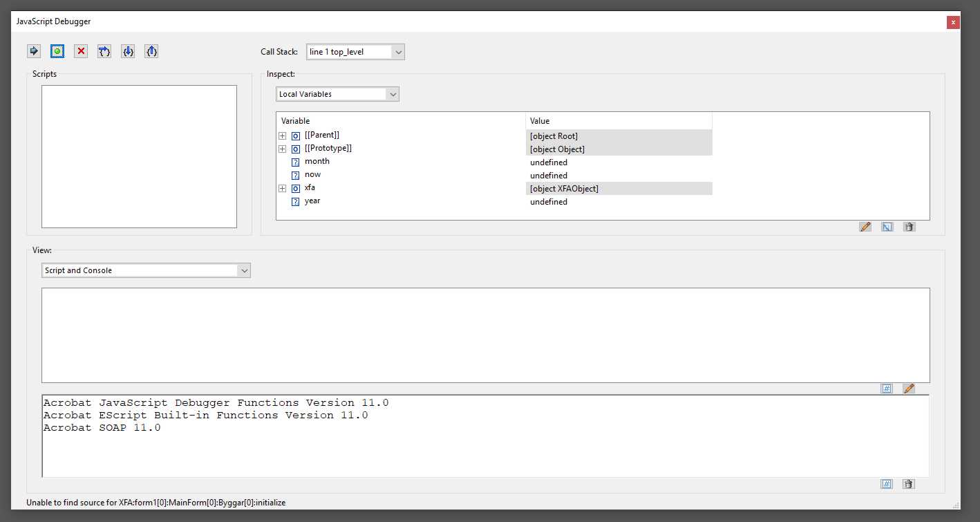Open the Local Variables inspect dropdown
Image resolution: width=980 pixels, height=522 pixels.
(393, 94)
